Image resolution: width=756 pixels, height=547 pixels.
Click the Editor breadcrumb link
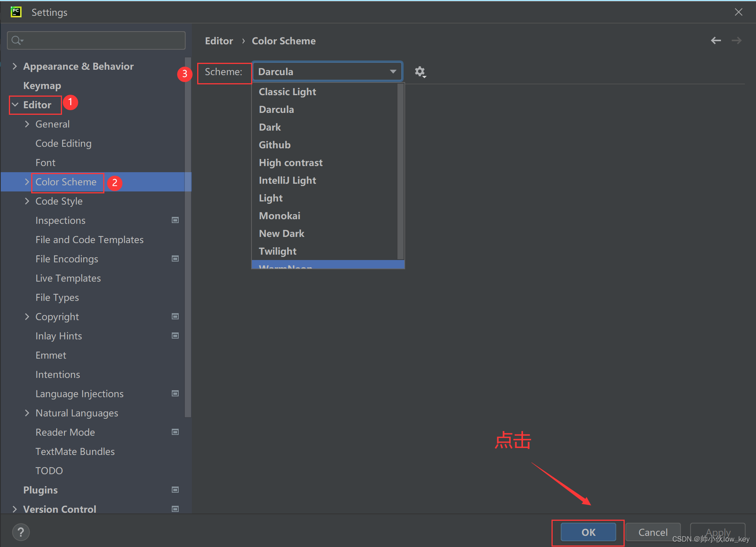tap(219, 41)
